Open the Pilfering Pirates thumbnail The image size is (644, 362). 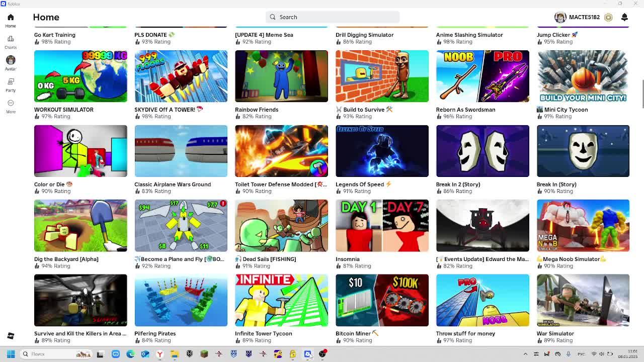(x=181, y=300)
